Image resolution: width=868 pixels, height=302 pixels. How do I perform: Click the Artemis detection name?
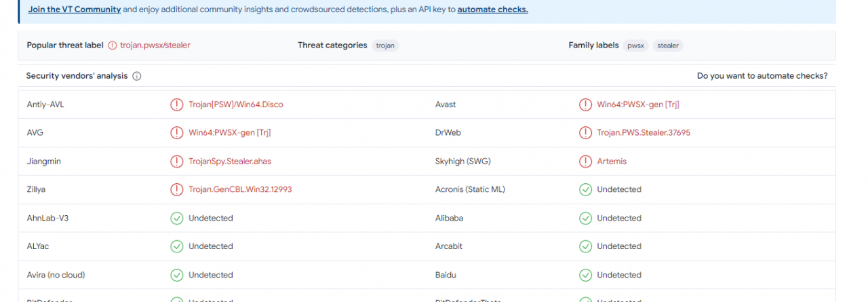(x=612, y=162)
